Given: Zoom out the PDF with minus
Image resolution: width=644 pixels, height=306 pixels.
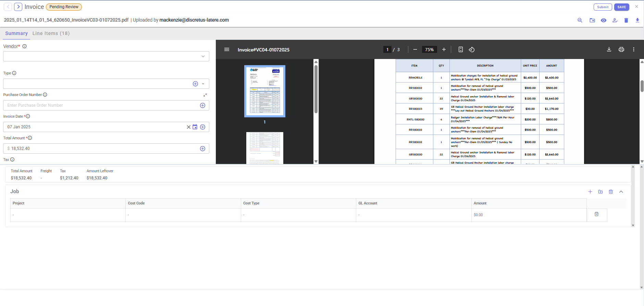Looking at the screenshot, I should coord(415,49).
